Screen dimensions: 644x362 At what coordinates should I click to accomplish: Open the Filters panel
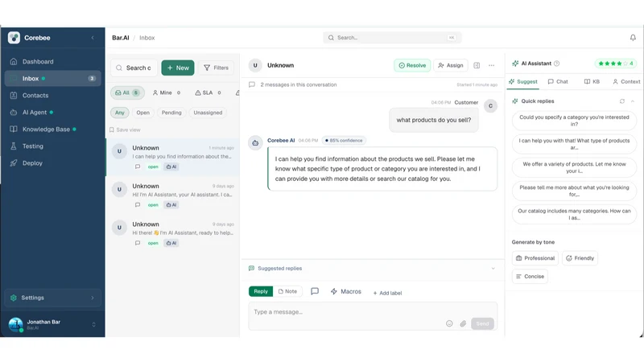216,68
